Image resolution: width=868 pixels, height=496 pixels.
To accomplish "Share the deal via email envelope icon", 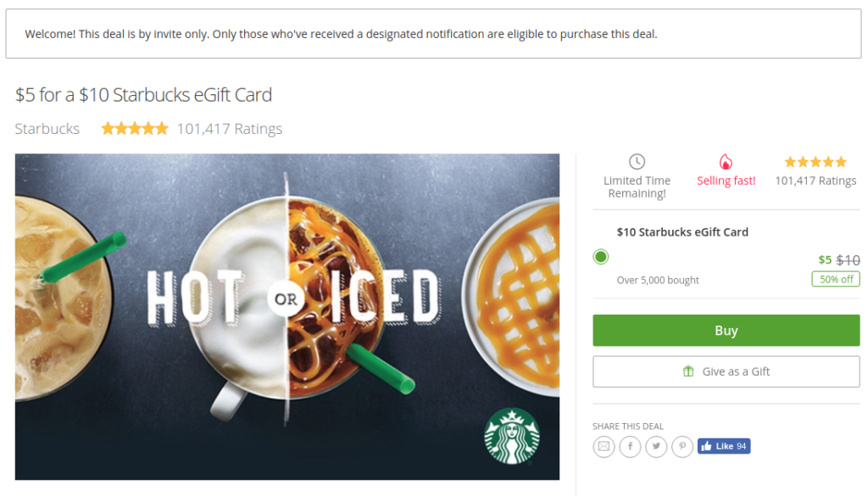I will tap(604, 446).
